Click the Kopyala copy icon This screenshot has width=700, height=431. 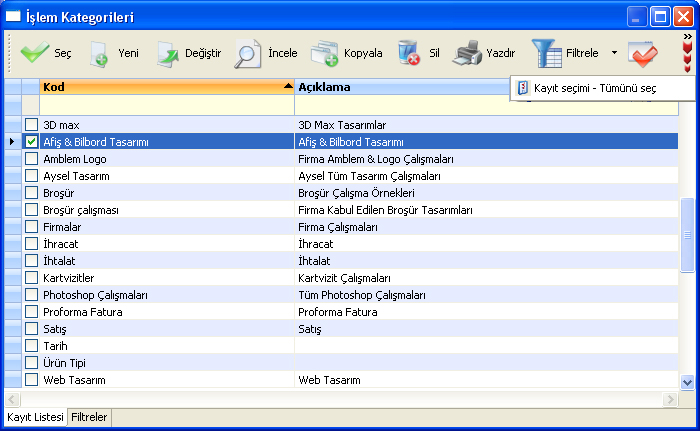point(325,53)
